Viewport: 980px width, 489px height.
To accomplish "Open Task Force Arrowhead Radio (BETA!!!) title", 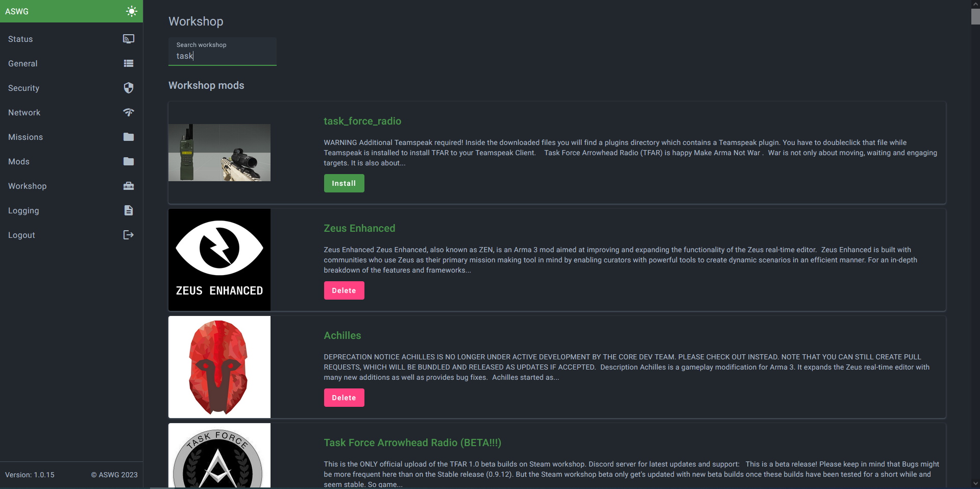I will tap(412, 443).
